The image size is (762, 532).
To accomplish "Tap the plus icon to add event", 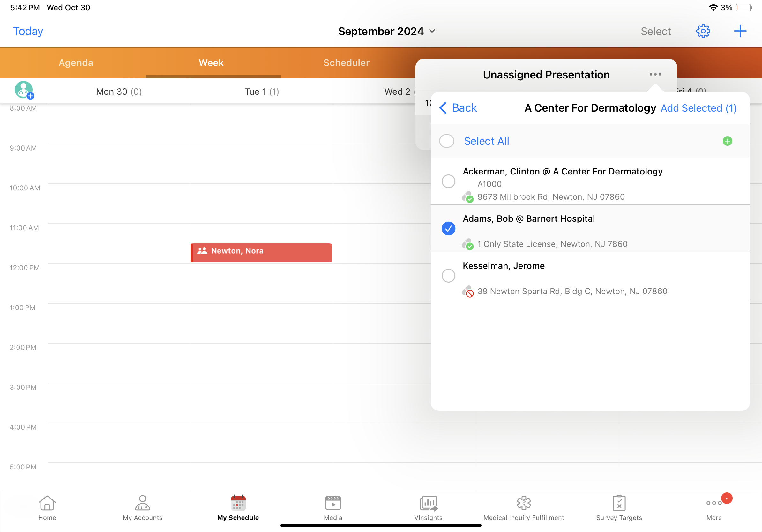I will [740, 31].
